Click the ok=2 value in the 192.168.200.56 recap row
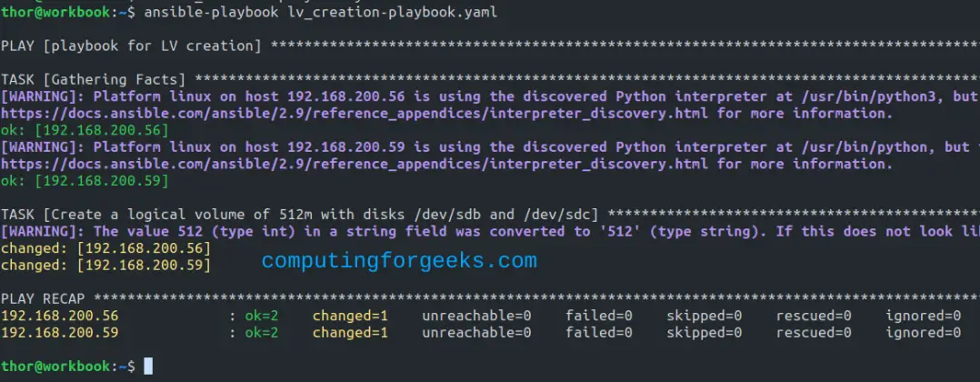The image size is (980, 382). click(265, 316)
